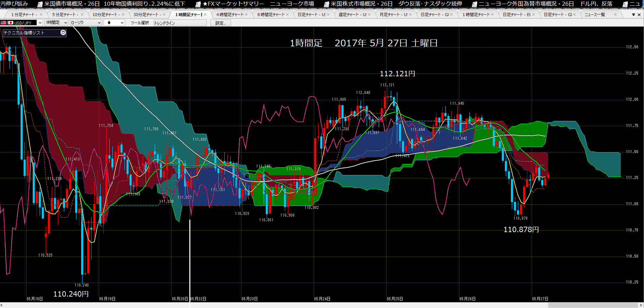The image size is (644, 308).
Task: Click the テクニカル指標リスト panel title
Action: (24, 33)
